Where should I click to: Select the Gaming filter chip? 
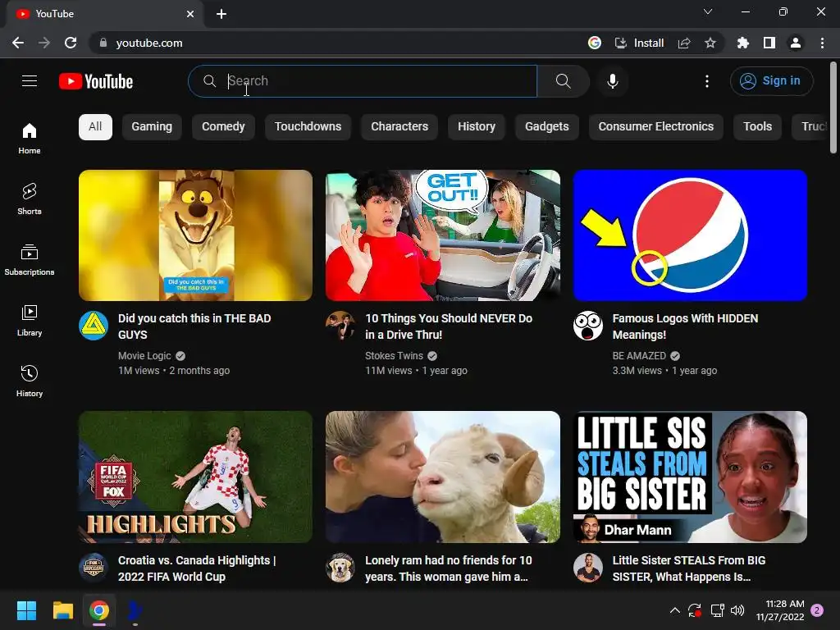pyautogui.click(x=152, y=126)
